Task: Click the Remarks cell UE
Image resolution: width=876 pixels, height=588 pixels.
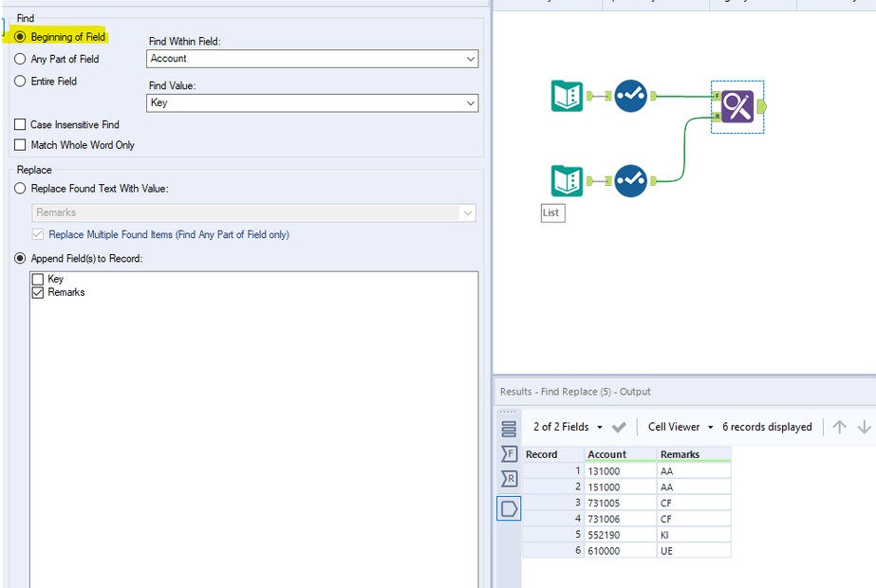Action: point(694,551)
